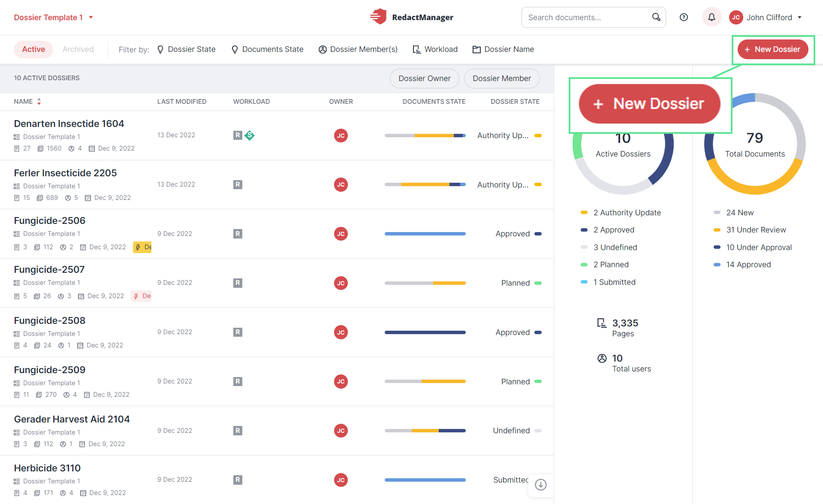Open the Dossier Name filter
The image size is (823, 504).
(x=503, y=49)
